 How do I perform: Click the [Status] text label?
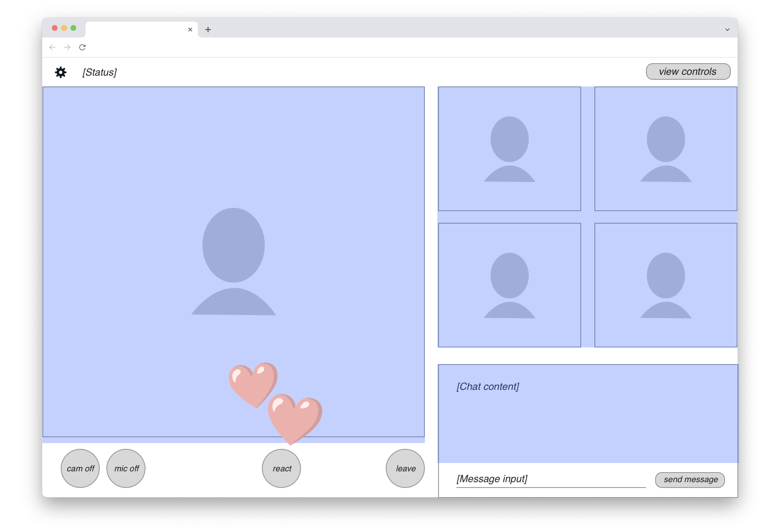tap(100, 72)
